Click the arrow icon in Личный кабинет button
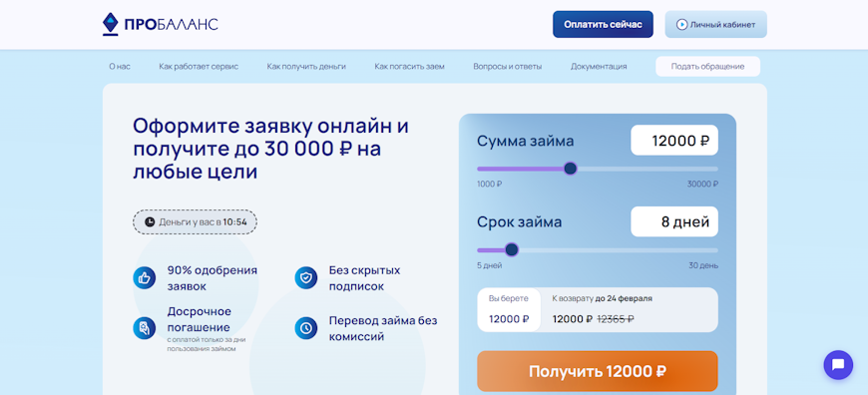 (682, 24)
